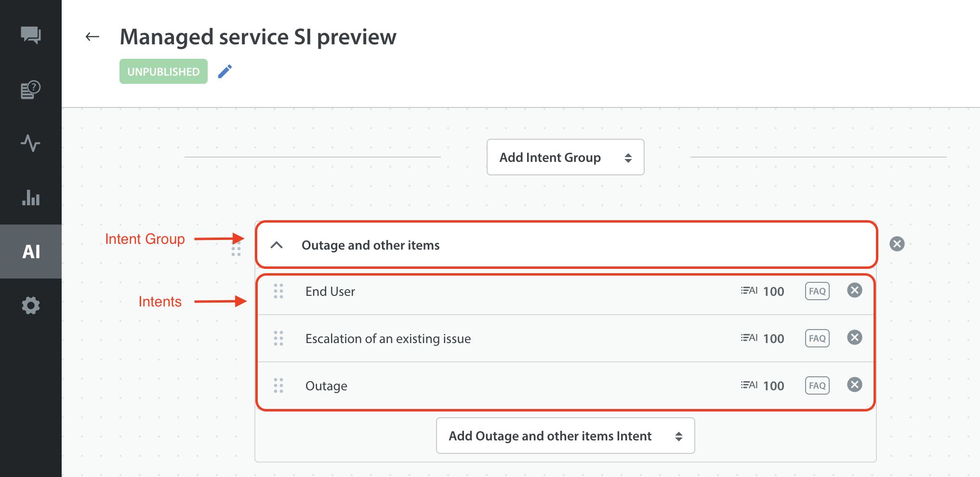This screenshot has width=980, height=477.
Task: Select the AI section in sidebar
Action: click(x=31, y=252)
